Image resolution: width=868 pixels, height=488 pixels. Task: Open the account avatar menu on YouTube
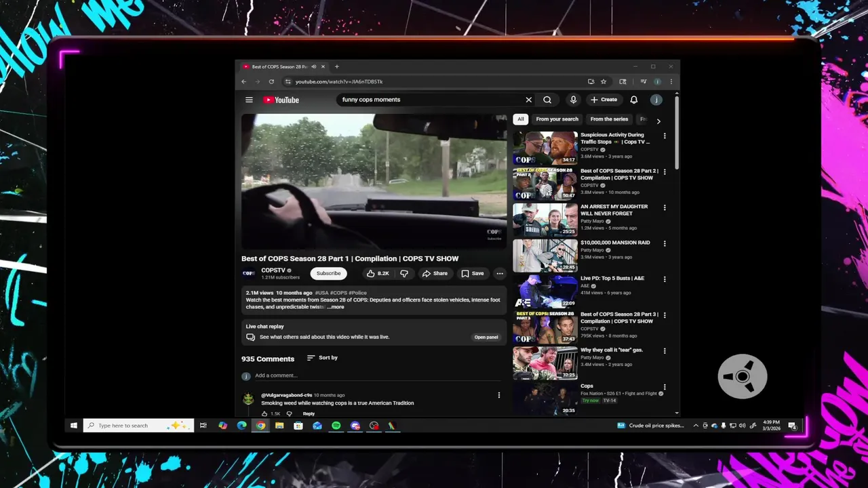[x=656, y=100]
